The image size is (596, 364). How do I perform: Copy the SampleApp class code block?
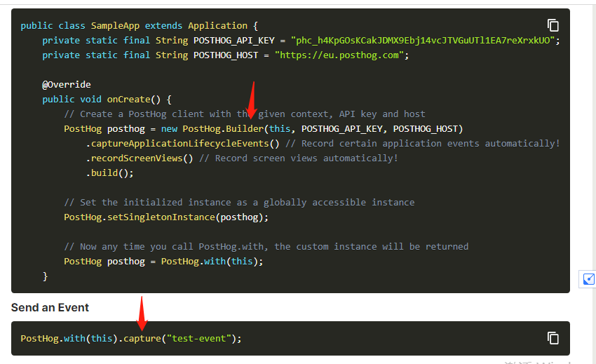tap(553, 25)
